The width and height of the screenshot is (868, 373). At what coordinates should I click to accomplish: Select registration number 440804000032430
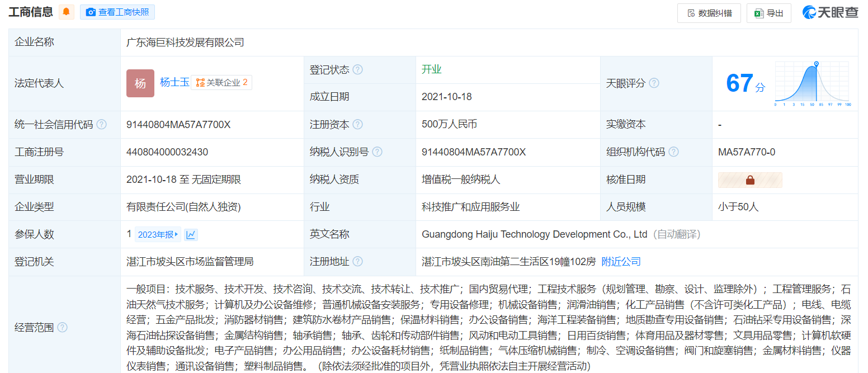(167, 152)
